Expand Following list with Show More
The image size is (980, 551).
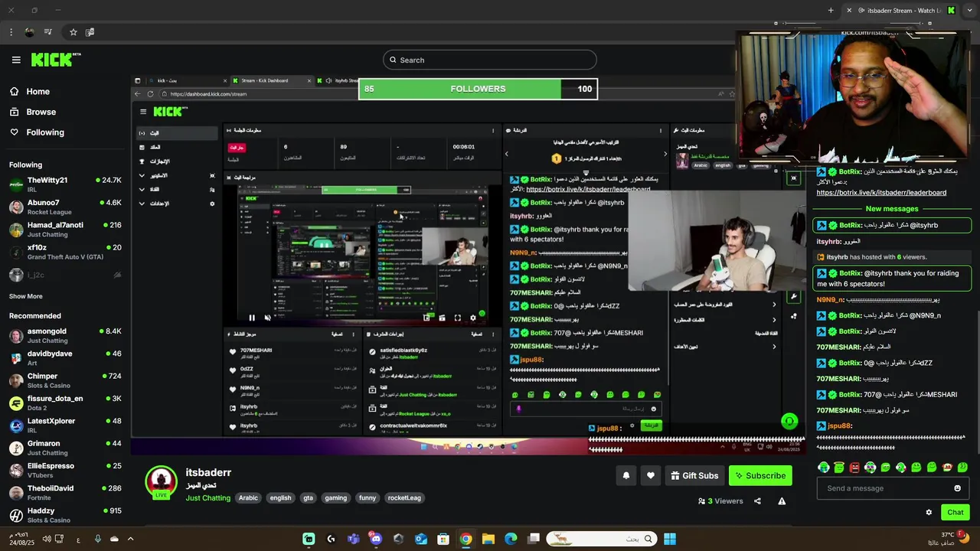(26, 296)
